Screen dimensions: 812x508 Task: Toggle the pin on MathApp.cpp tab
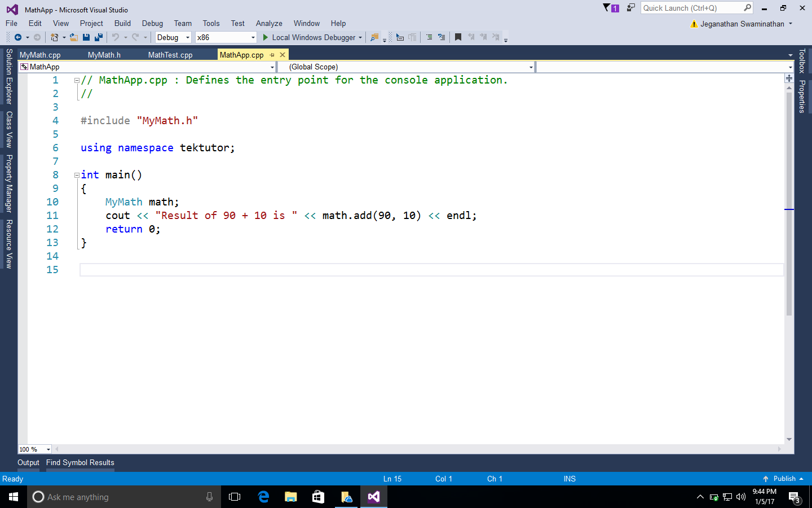pos(272,55)
